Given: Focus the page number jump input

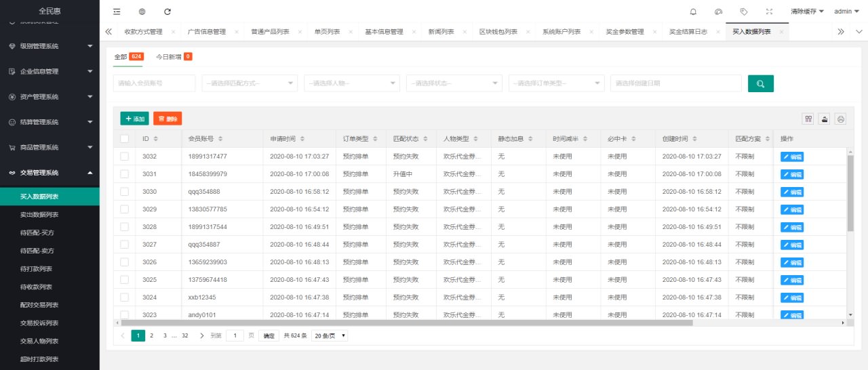Looking at the screenshot, I should 235,335.
